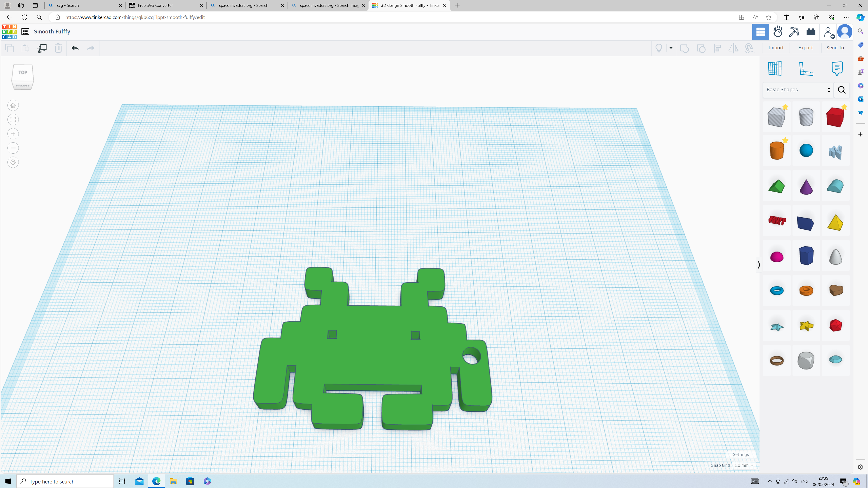Click the Copy toolbar icon
Screen dimensions: 868x488
click(9, 48)
